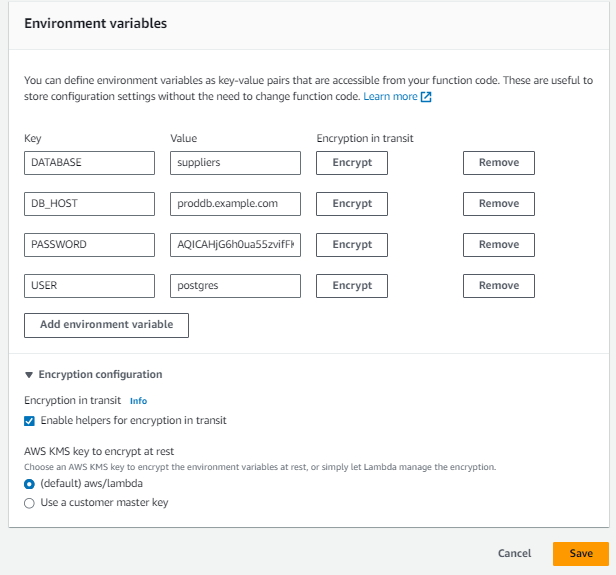616x575 pixels.
Task: Remove the PASSWORD variable row
Action: tap(499, 245)
